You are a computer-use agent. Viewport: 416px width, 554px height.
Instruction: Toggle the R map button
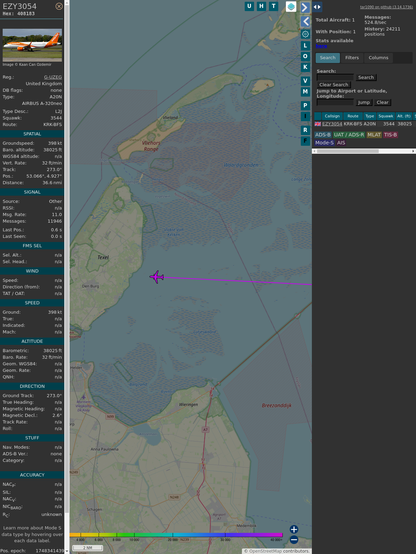click(305, 130)
